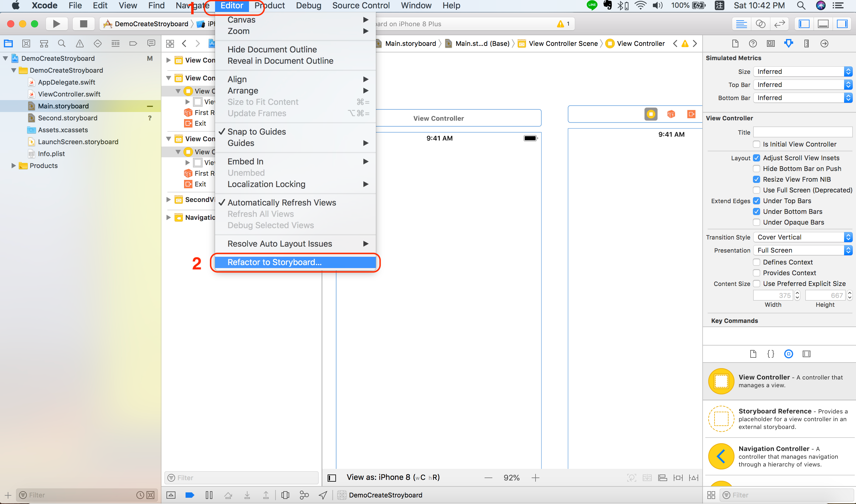Choose Refactor to Storyboard from the menu

(295, 262)
